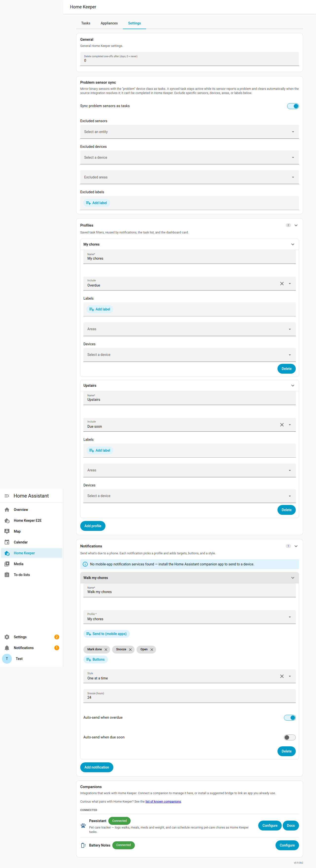The width and height of the screenshot is (316, 868).
Task: Click the Pawsistant paw icon
Action: (x=83, y=825)
